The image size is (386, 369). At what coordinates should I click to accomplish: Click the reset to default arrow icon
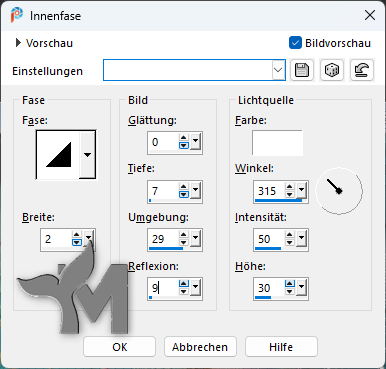362,70
